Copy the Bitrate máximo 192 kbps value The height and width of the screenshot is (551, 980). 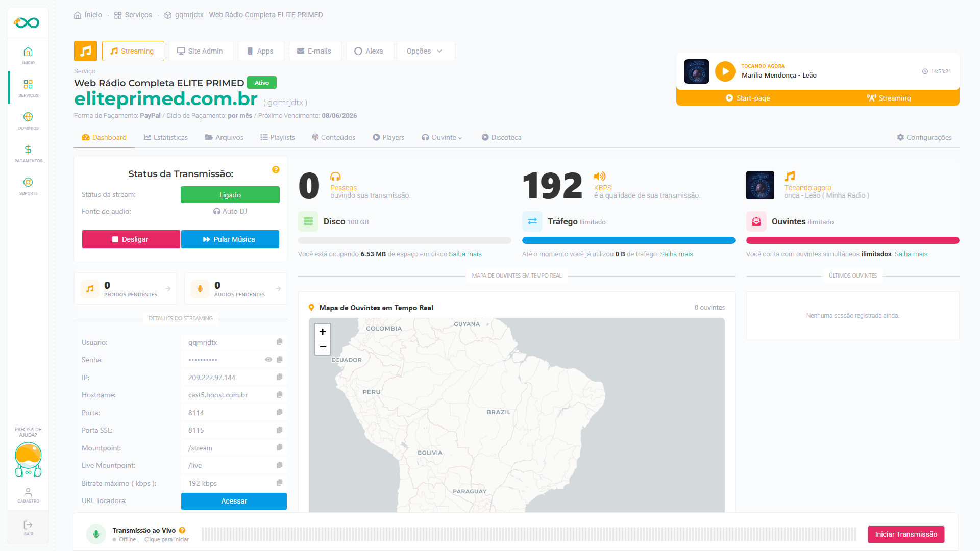click(x=280, y=483)
